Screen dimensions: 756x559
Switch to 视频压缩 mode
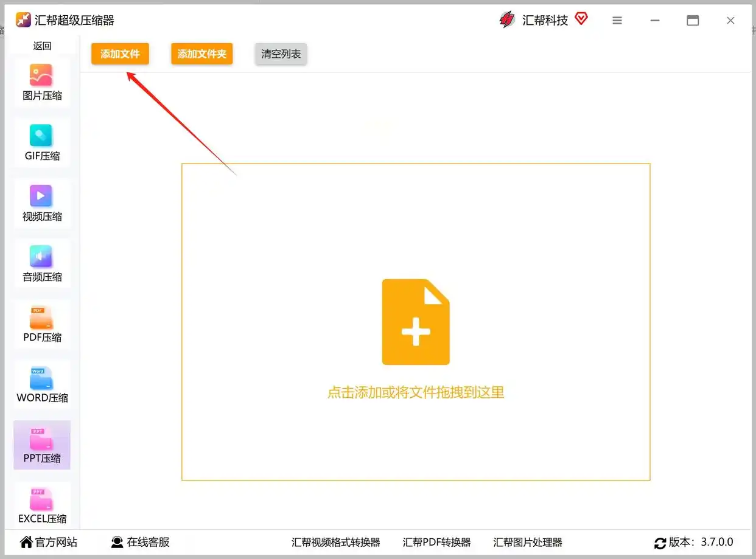[41, 203]
